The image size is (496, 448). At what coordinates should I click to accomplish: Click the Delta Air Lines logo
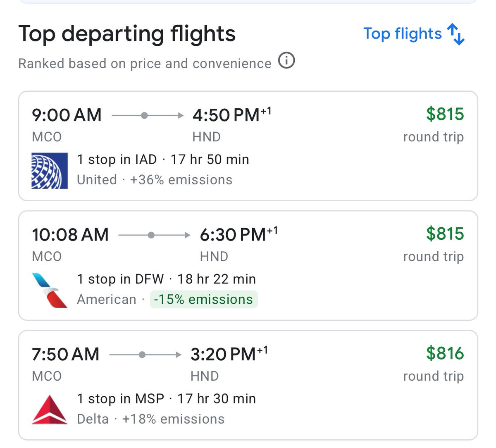[x=50, y=410]
